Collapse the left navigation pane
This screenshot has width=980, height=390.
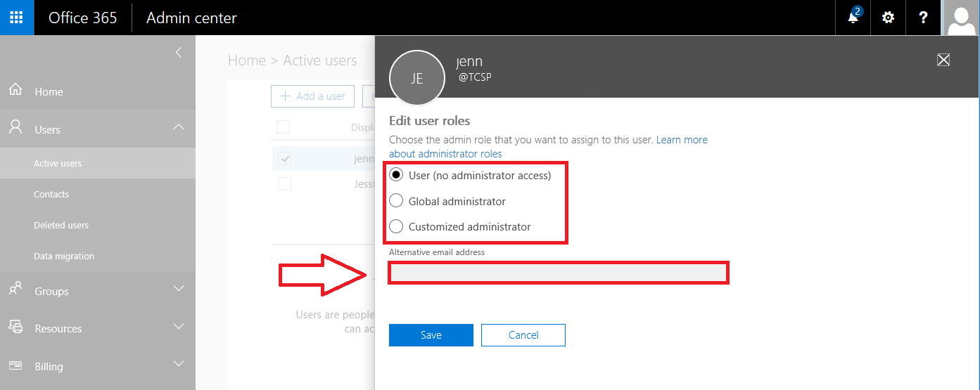click(179, 53)
